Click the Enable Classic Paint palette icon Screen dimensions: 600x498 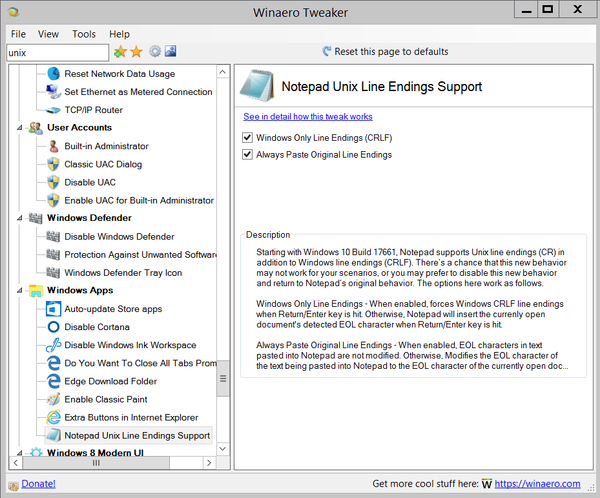(x=54, y=399)
